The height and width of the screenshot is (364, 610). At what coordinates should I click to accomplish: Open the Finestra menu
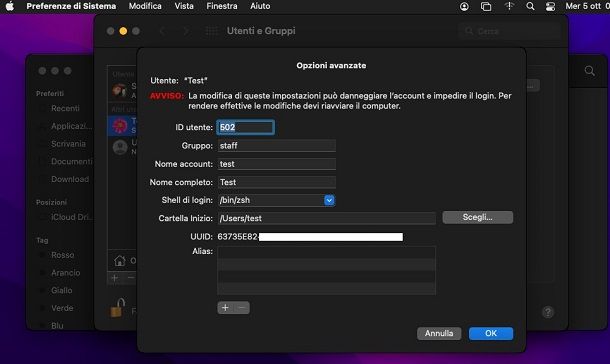point(222,6)
